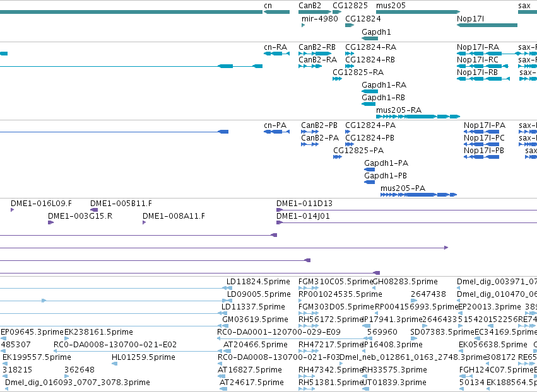Click the Nop17l-PB protein label

pyautogui.click(x=483, y=151)
